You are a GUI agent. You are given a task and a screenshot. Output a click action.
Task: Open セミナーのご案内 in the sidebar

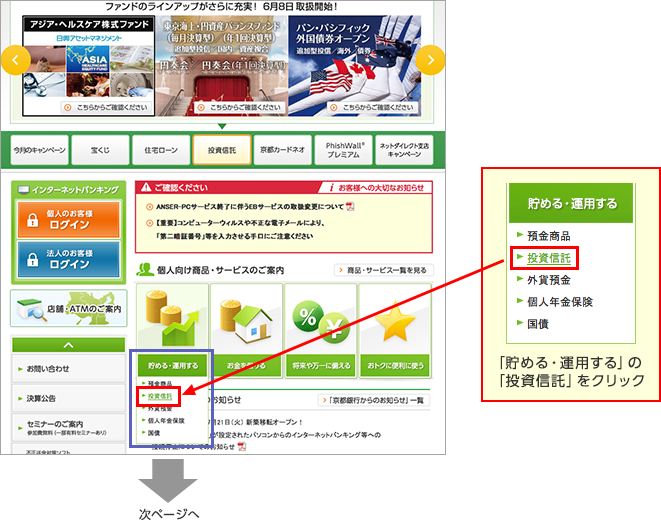click(69, 428)
